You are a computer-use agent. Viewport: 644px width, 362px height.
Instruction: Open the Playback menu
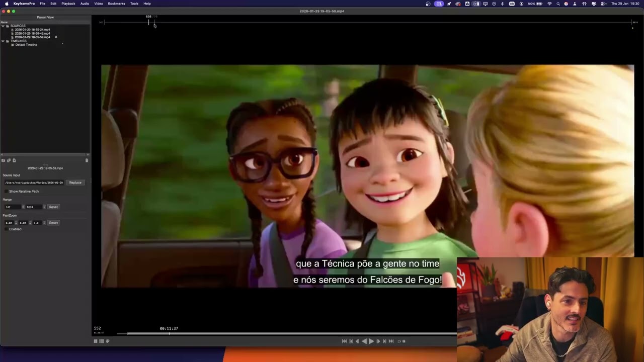tap(68, 4)
